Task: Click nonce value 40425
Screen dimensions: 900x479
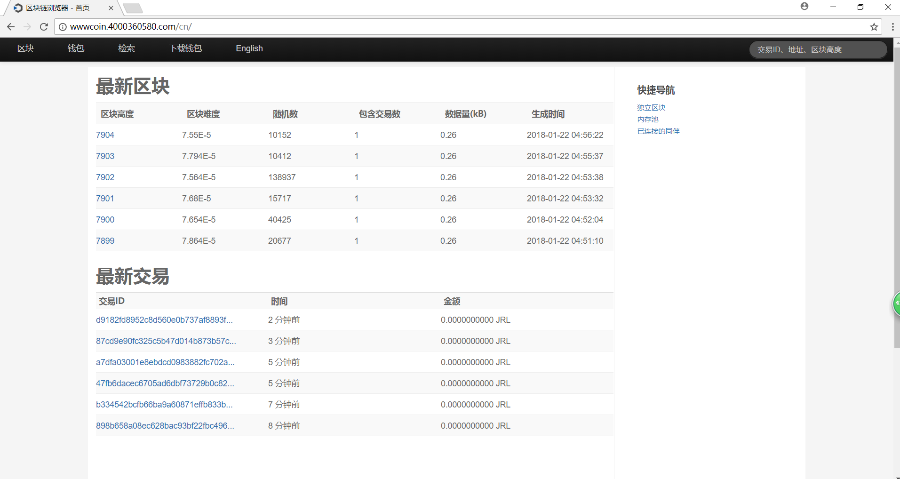Action: click(280, 220)
